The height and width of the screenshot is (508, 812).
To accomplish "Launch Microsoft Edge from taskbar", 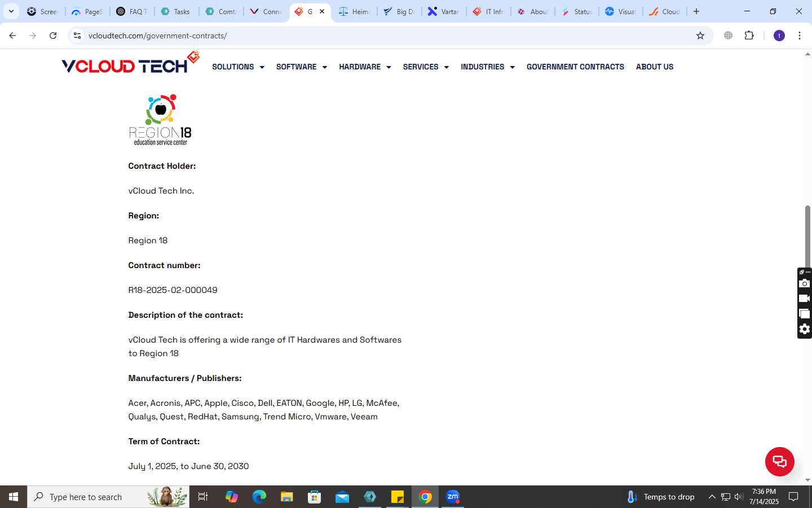I will point(259,497).
